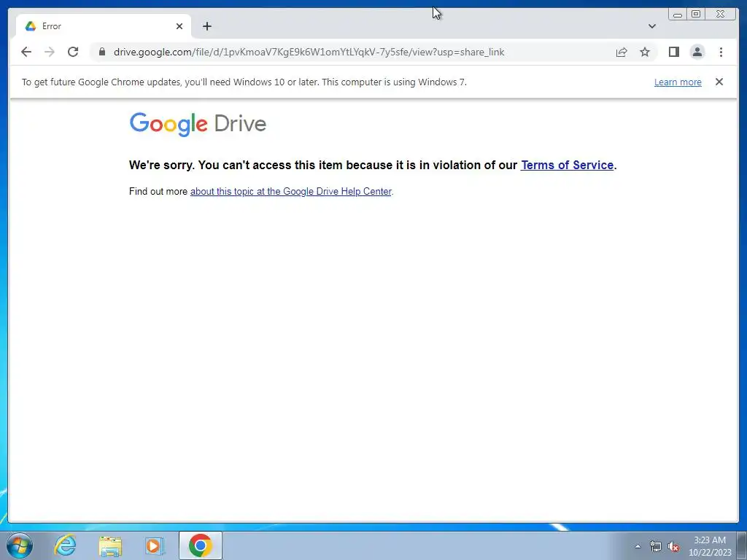Reload the Google Drive error page
This screenshot has height=560, width=747.
pyautogui.click(x=73, y=52)
